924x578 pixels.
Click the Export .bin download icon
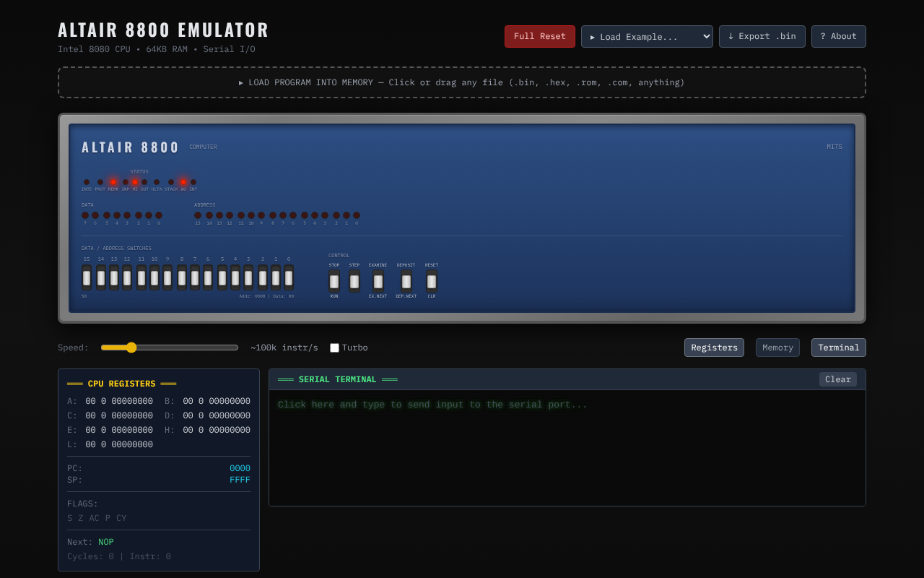731,35
